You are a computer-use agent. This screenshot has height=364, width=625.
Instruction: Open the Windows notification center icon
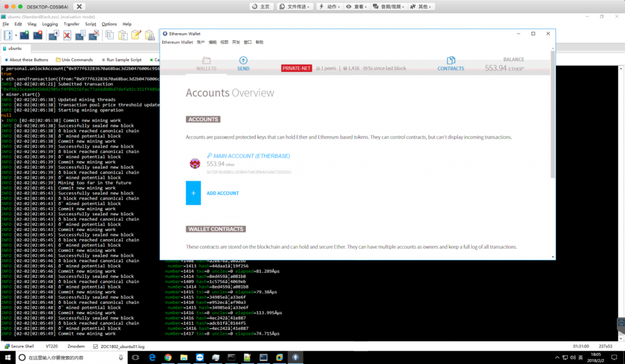point(615,358)
